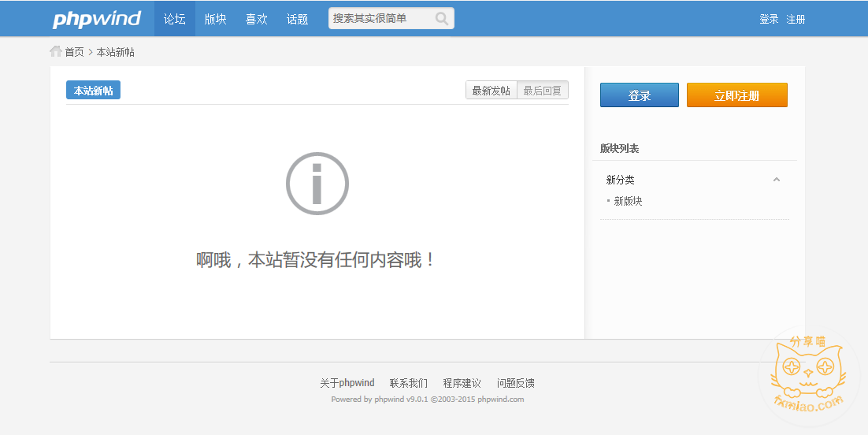Click the search magnifier icon
The image size is (868, 435).
[441, 18]
